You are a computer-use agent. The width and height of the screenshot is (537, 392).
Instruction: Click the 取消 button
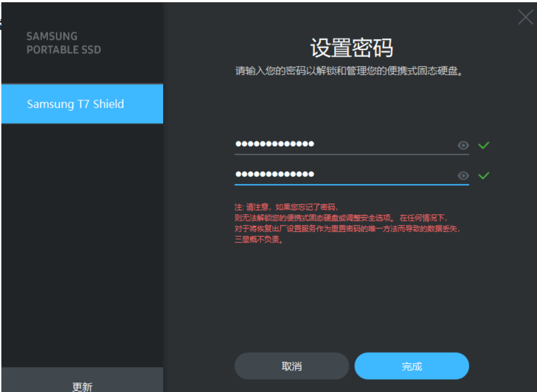pyautogui.click(x=292, y=366)
